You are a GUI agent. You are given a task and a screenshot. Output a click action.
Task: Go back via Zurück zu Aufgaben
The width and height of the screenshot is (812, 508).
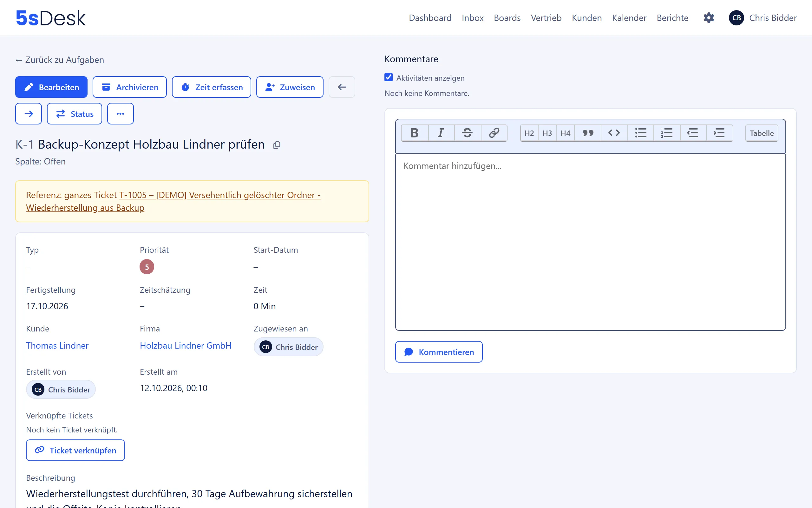[x=60, y=60]
